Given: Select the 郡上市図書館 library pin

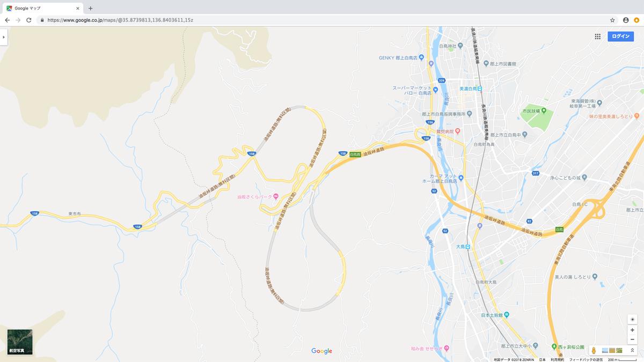Looking at the screenshot, I should tap(486, 63).
